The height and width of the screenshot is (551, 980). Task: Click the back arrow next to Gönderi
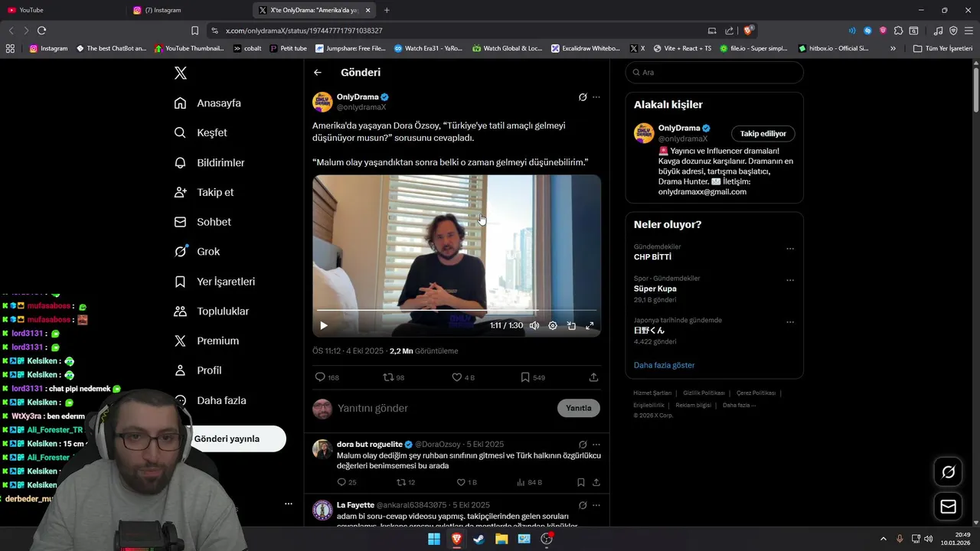pyautogui.click(x=318, y=73)
